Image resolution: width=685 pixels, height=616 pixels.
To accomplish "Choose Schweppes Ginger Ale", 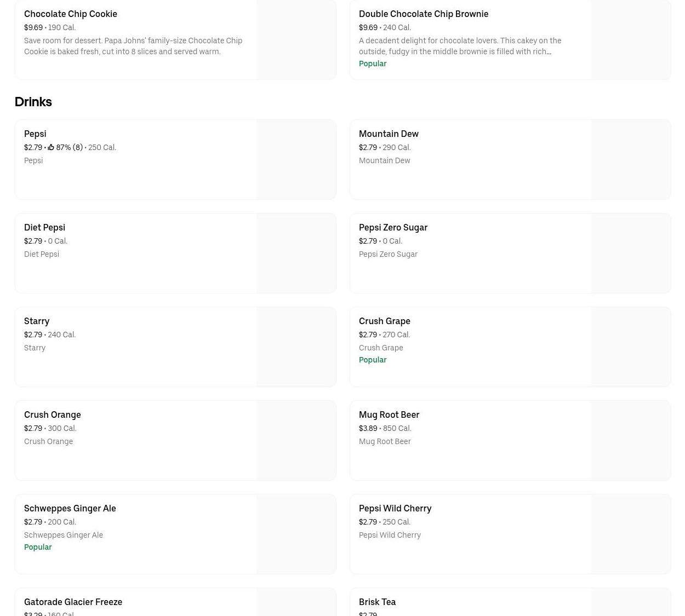I will click(70, 508).
